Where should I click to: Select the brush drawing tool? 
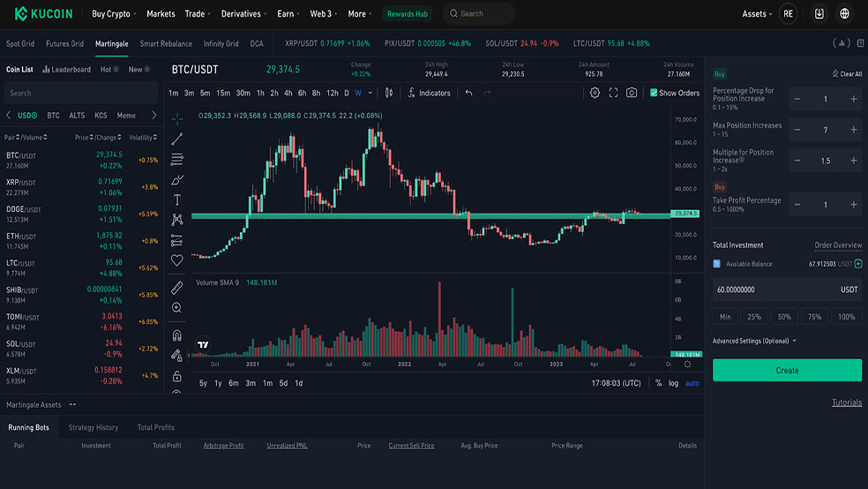coord(176,179)
